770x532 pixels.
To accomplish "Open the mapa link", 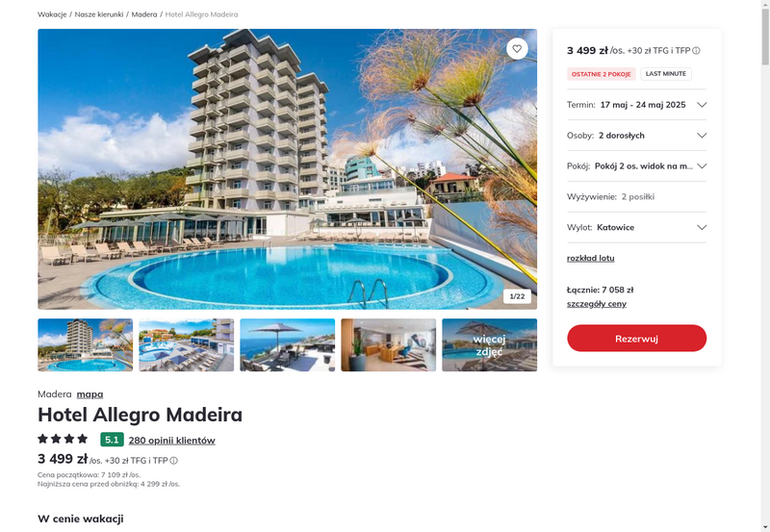I will [x=90, y=394].
